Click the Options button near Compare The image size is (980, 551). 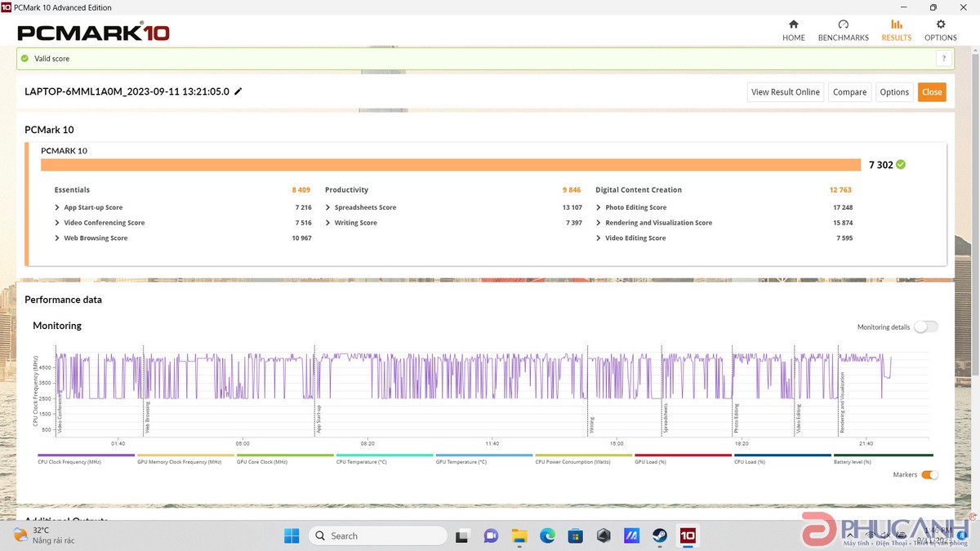(894, 92)
